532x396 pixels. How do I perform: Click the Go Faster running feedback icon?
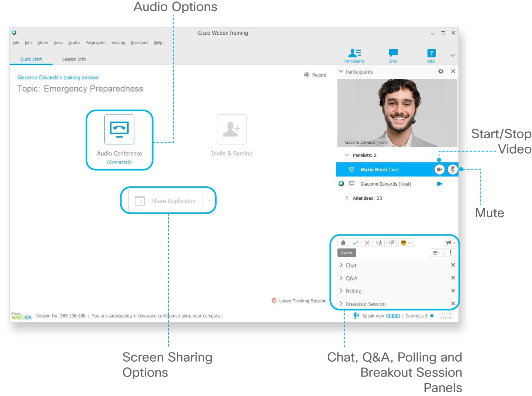pos(391,243)
